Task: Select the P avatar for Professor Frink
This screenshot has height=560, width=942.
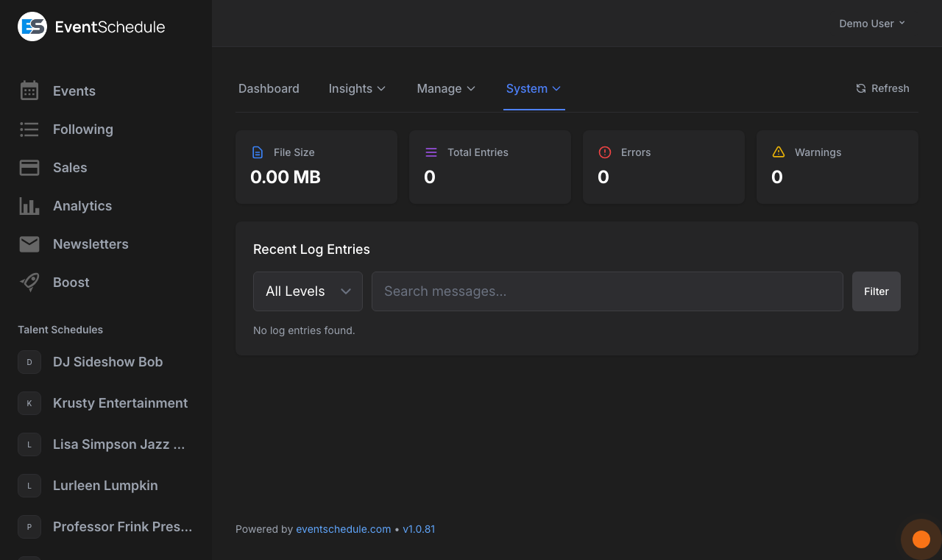Action: coord(29,527)
